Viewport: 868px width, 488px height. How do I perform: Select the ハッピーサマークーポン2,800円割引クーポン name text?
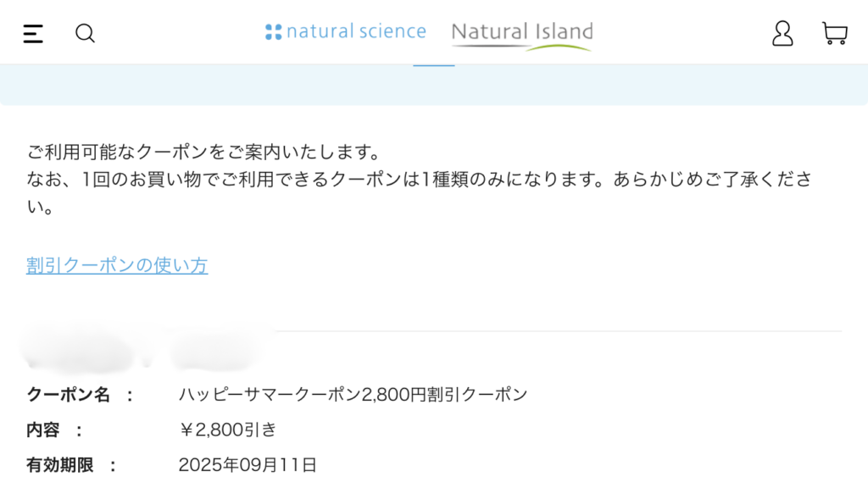point(353,395)
